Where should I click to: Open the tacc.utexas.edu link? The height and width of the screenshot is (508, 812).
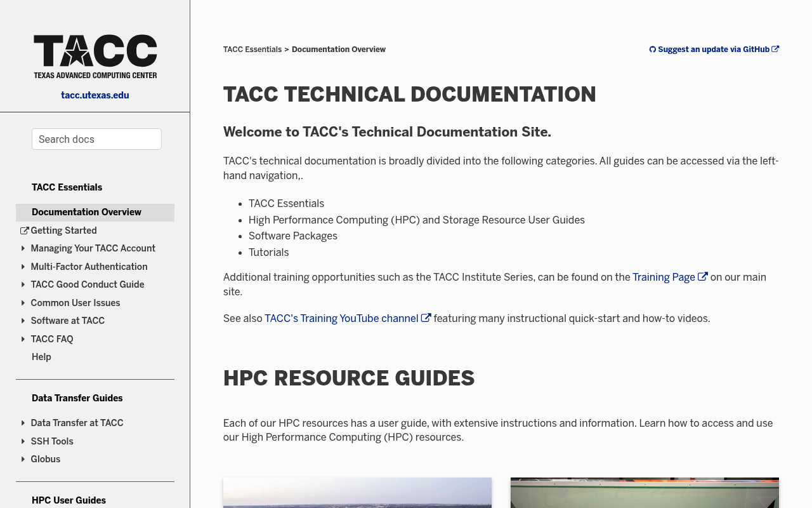point(95,95)
